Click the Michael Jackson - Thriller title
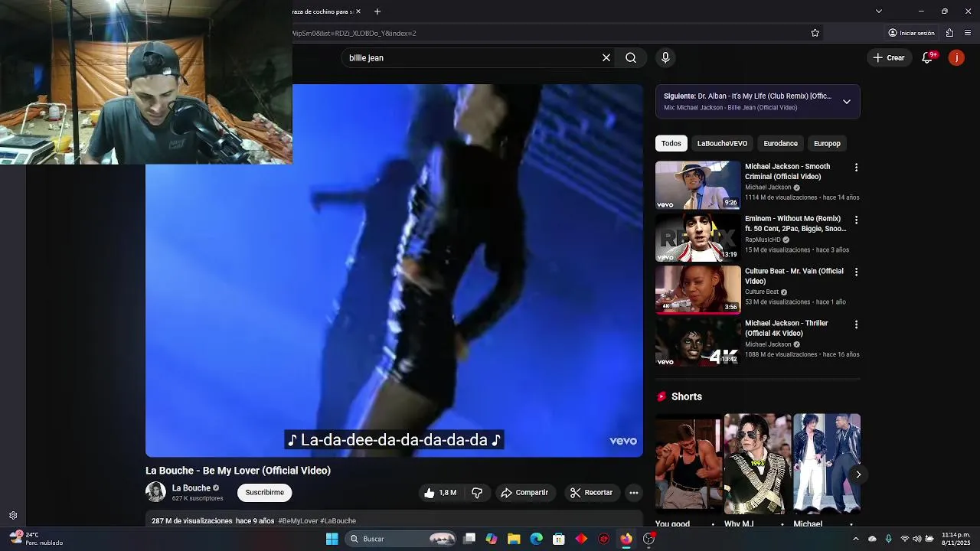The image size is (980, 551). [x=786, y=328]
